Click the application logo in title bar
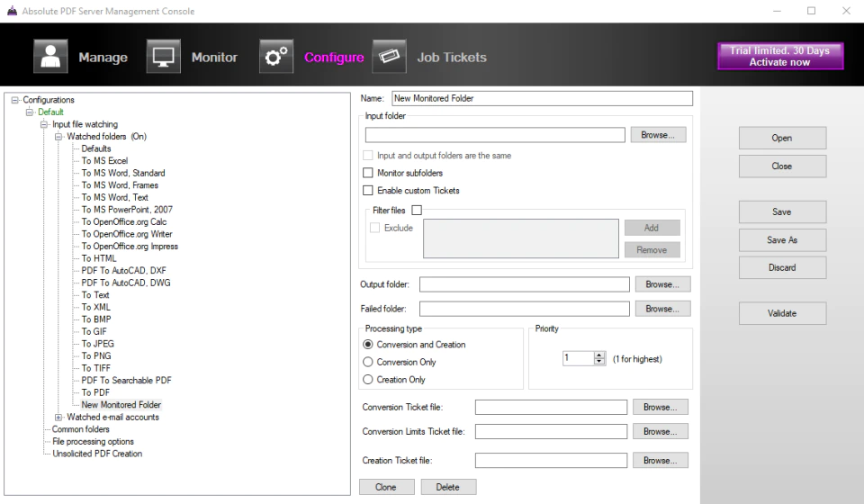Image resolution: width=864 pixels, height=504 pixels. pyautogui.click(x=12, y=11)
